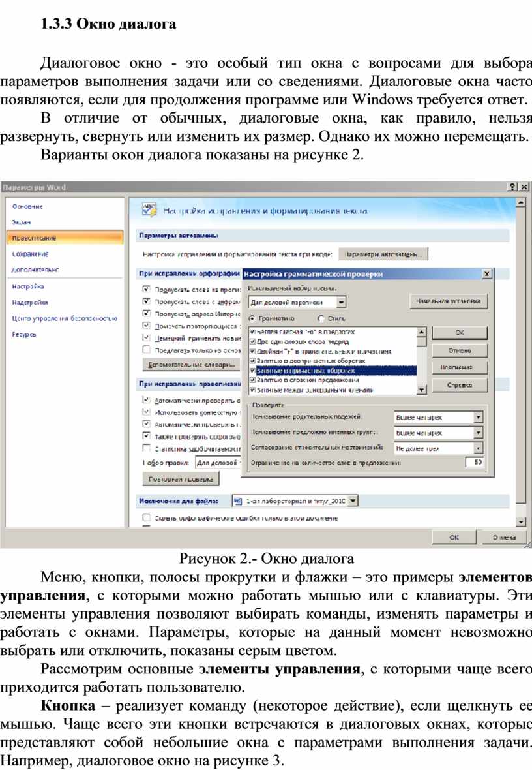The image size is (532, 770).
Task: Toggle the Также проверять орфографию checkbox
Action: point(146,436)
